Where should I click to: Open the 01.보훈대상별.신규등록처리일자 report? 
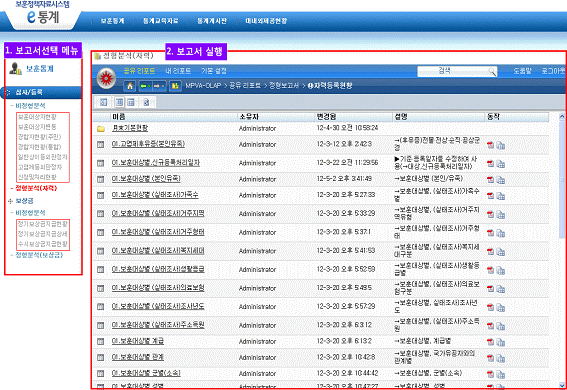pyautogui.click(x=155, y=163)
